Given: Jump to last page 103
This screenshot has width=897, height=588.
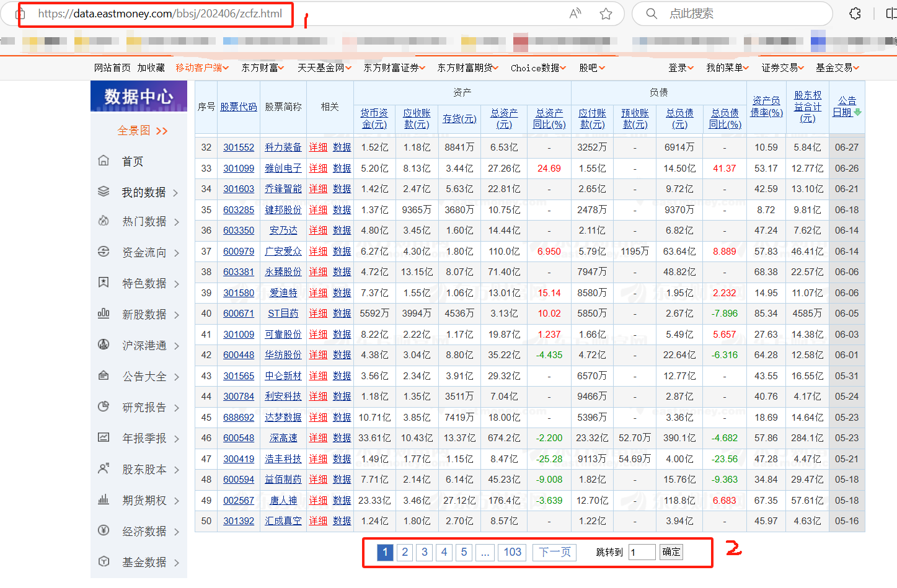Looking at the screenshot, I should click(513, 552).
